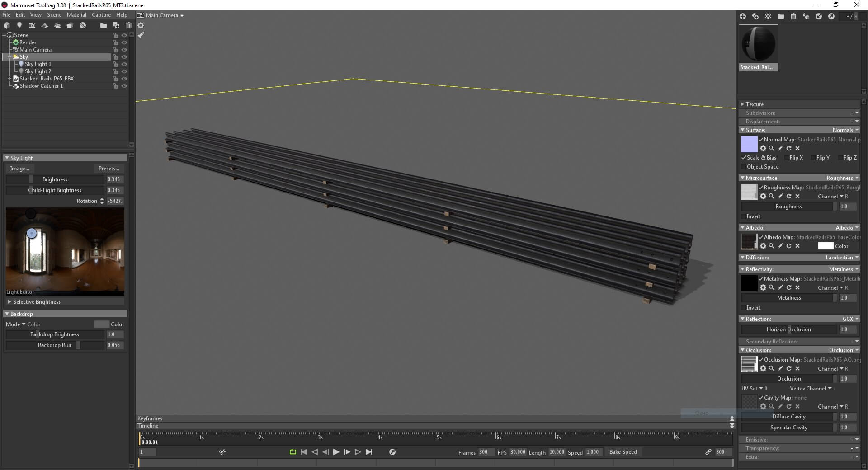This screenshot has height=470, width=868.
Task: Open the Edit menu
Action: click(20, 15)
